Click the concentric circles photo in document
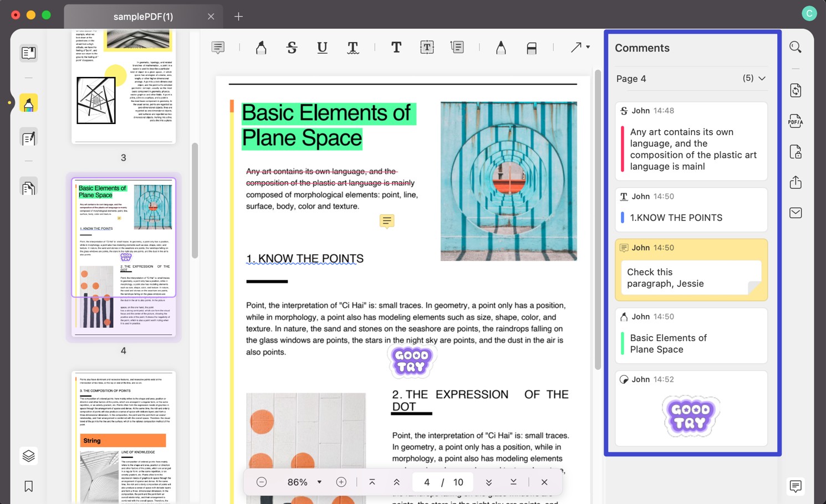826x504 pixels. pyautogui.click(x=508, y=181)
